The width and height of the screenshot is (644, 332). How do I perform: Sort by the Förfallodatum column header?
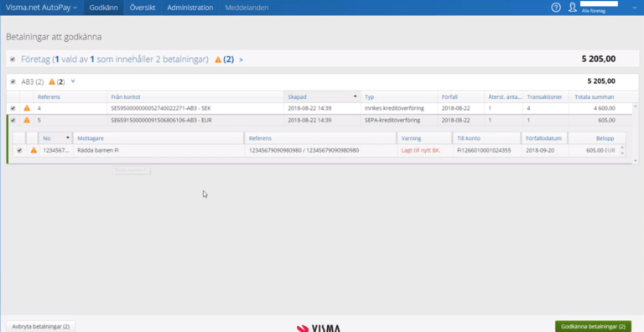pyautogui.click(x=544, y=138)
